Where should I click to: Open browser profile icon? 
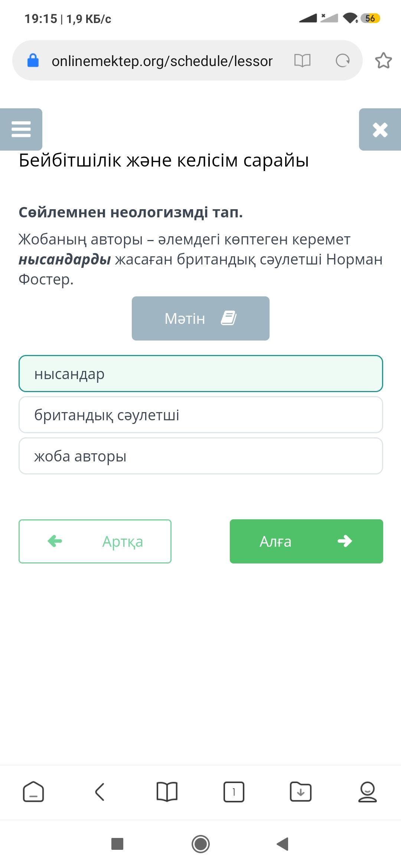pyautogui.click(x=367, y=792)
